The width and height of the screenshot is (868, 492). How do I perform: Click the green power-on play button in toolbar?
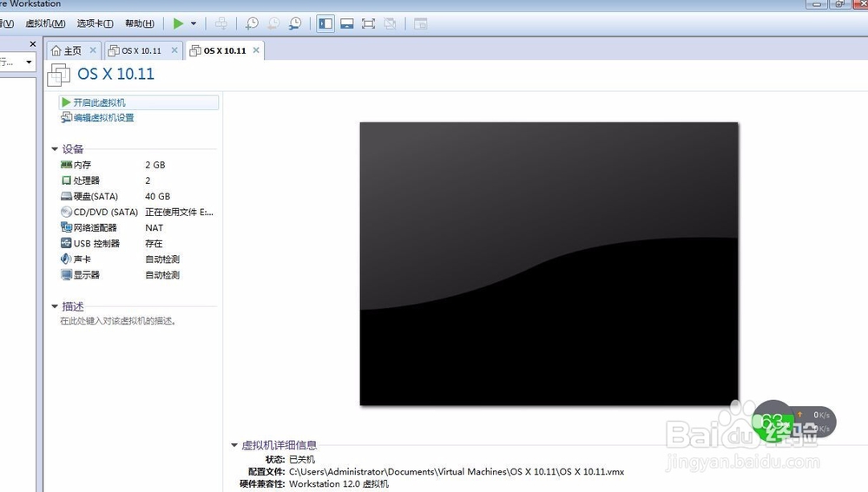click(178, 23)
